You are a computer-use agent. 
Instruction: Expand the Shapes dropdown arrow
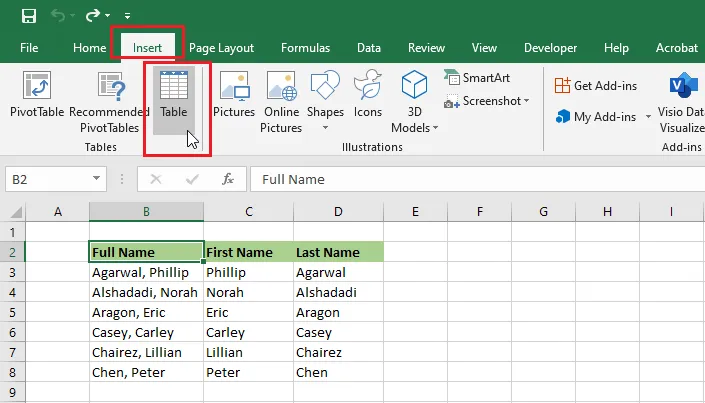click(325, 128)
